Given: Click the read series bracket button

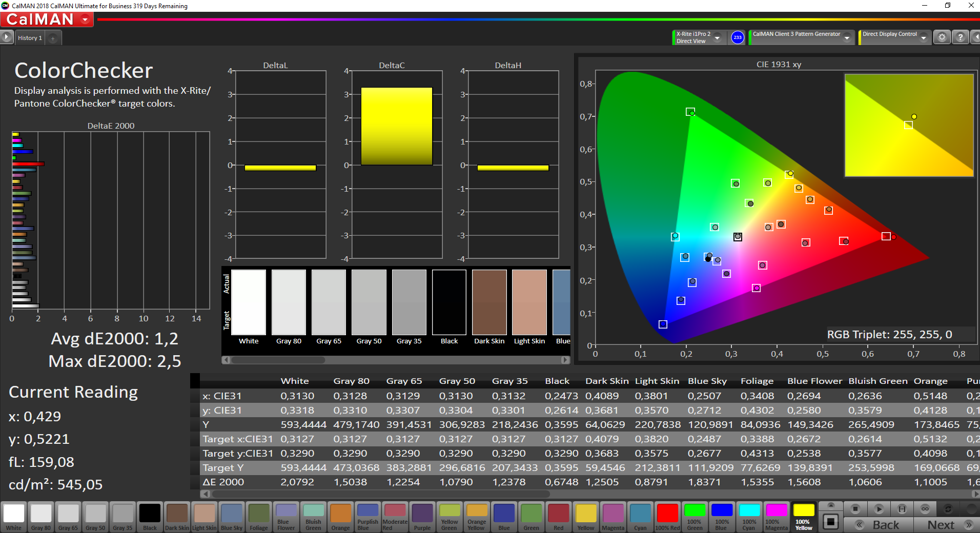Looking at the screenshot, I should point(902,509).
